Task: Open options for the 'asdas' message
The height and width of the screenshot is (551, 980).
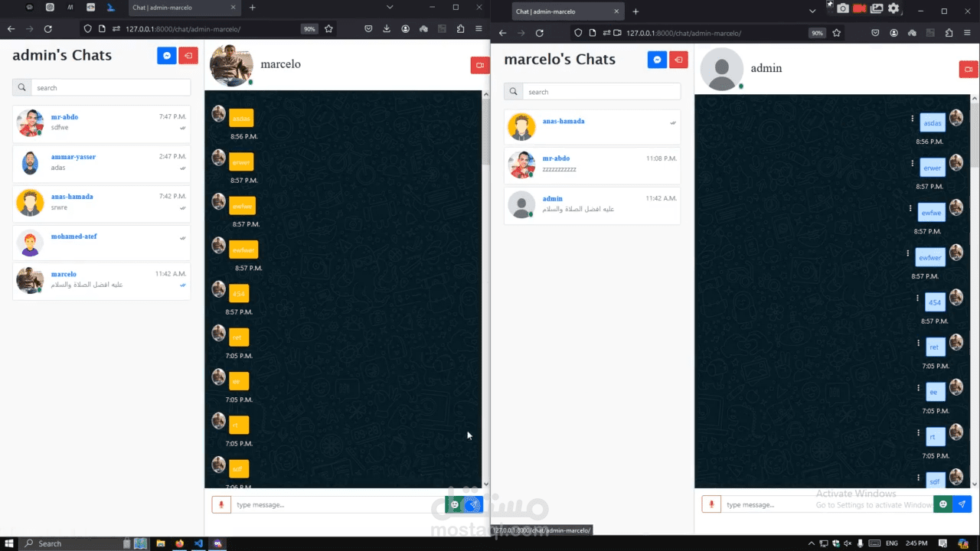Action: 913,119
